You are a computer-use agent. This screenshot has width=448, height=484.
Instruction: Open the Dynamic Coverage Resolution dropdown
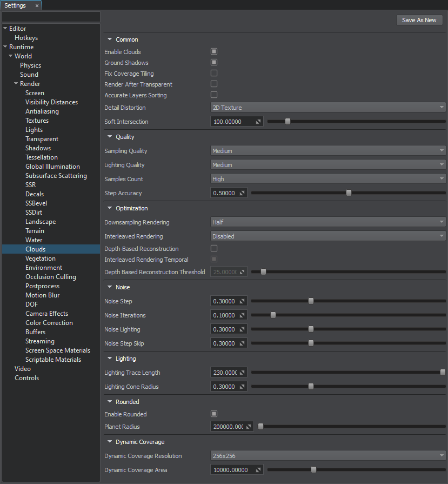pos(328,455)
